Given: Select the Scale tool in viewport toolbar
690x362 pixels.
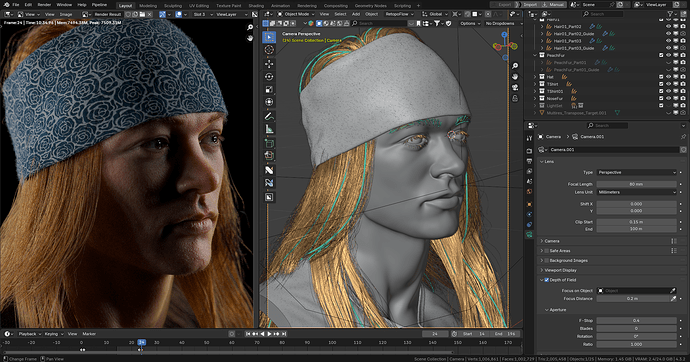Looking at the screenshot, I should (269, 89).
